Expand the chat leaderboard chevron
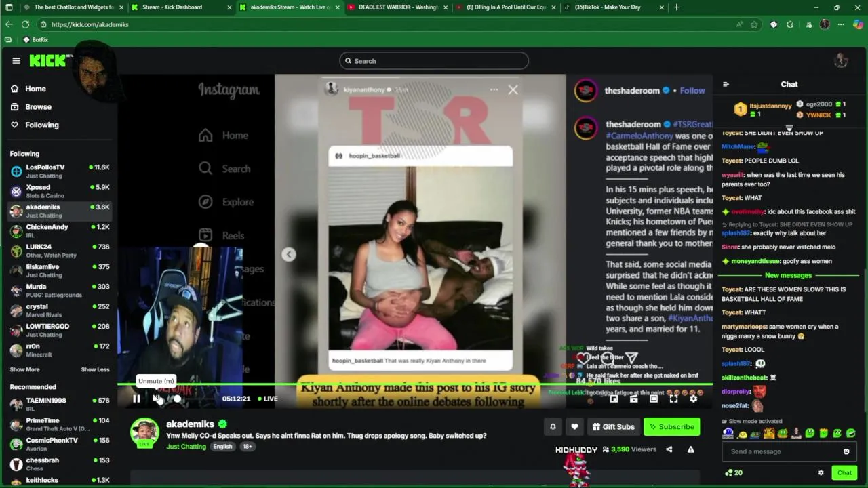This screenshot has height=488, width=868. pos(789,127)
